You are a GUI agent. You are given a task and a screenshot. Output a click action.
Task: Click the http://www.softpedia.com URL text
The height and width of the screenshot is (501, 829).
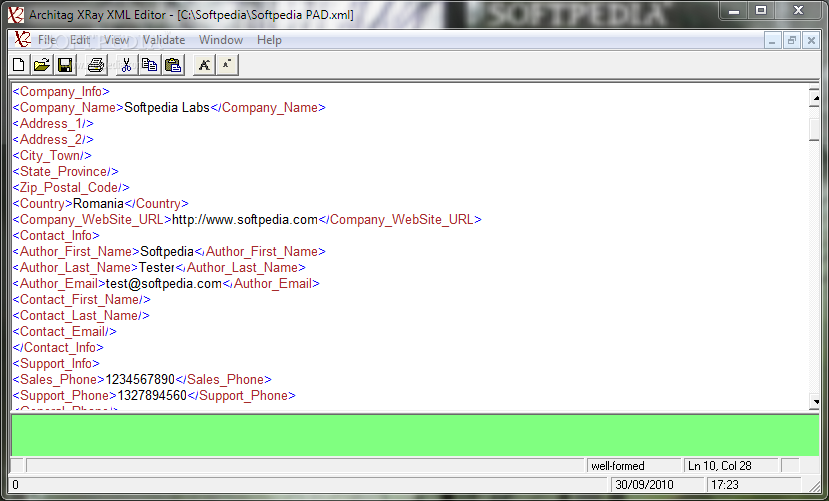245,219
